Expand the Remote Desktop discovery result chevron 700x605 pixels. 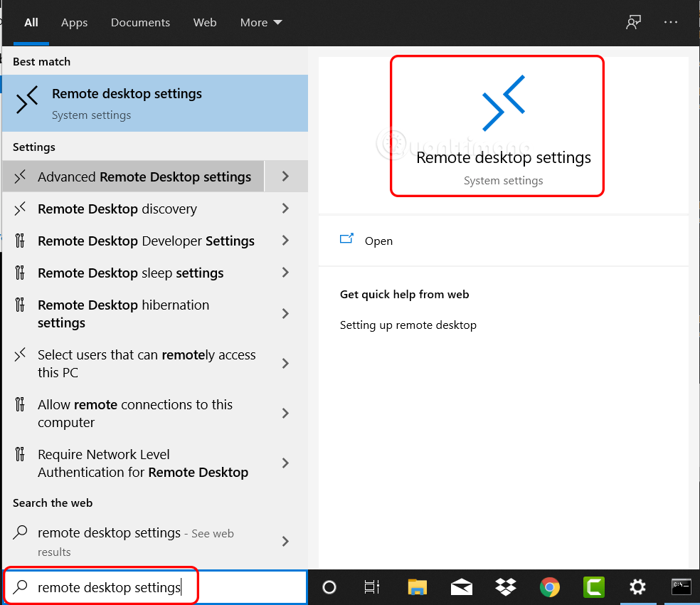[285, 209]
